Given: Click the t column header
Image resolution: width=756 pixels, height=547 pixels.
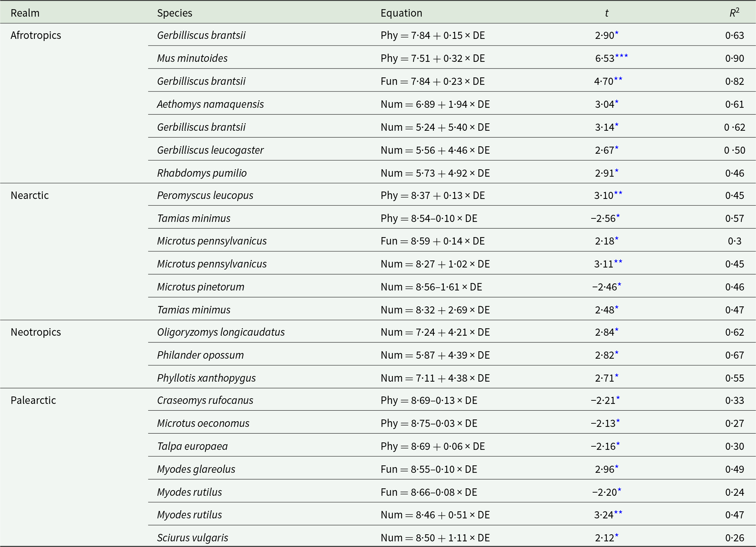Looking at the screenshot, I should pos(606,13).
